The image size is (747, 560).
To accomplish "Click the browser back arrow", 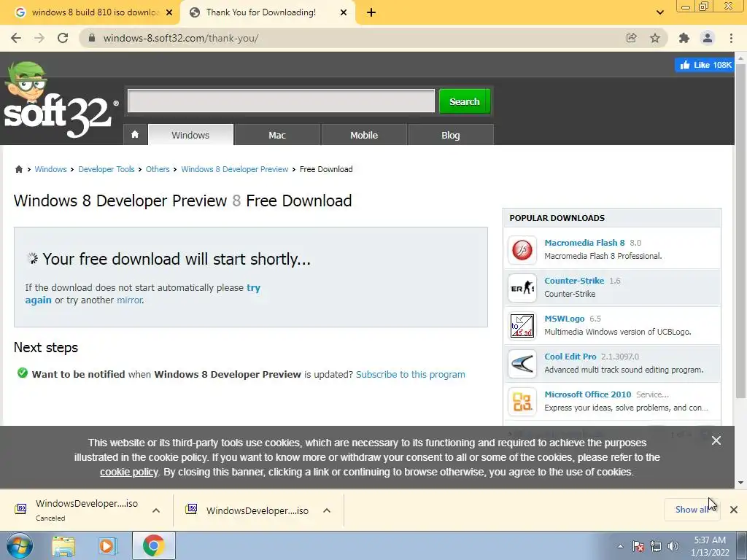I will point(16,38).
